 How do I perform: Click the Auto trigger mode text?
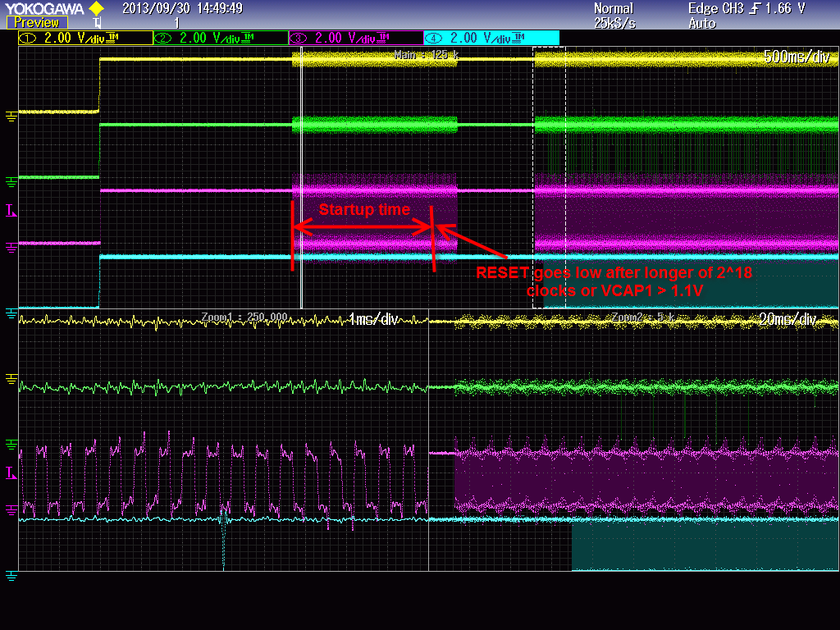(702, 24)
